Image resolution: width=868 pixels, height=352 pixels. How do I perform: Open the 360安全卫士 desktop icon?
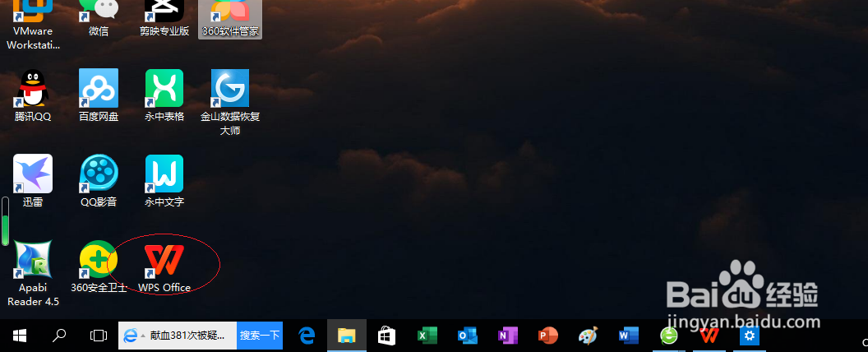click(99, 266)
